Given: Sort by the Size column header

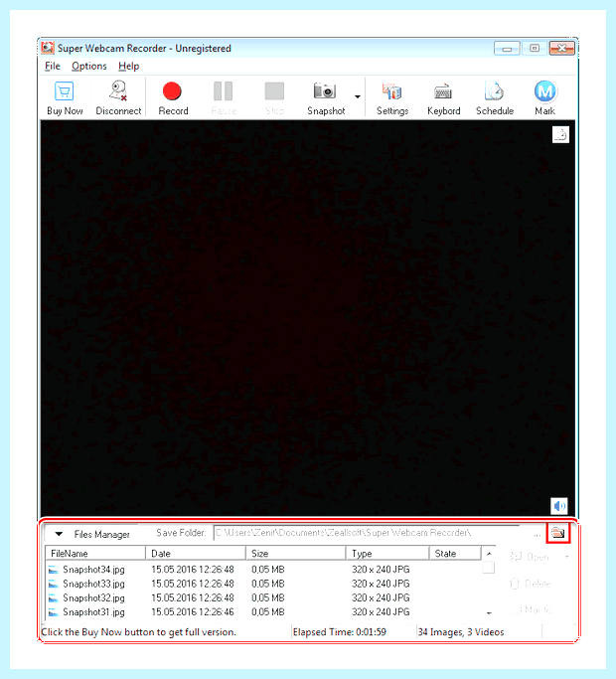Looking at the screenshot, I should point(296,554).
